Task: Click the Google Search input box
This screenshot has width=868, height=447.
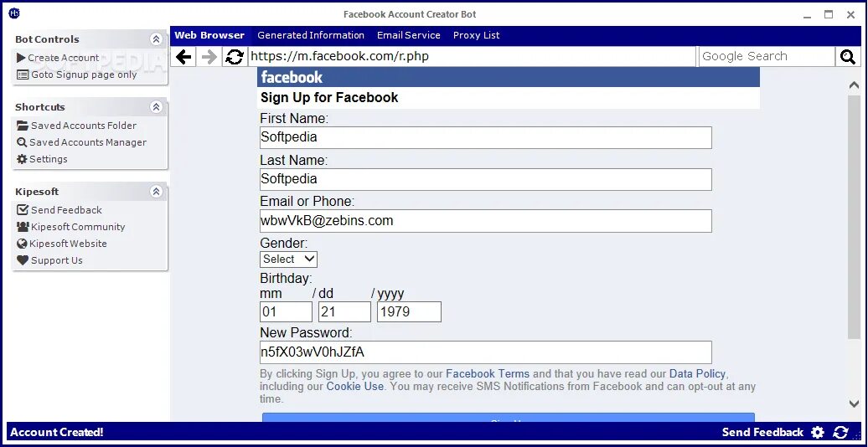Action: [767, 56]
